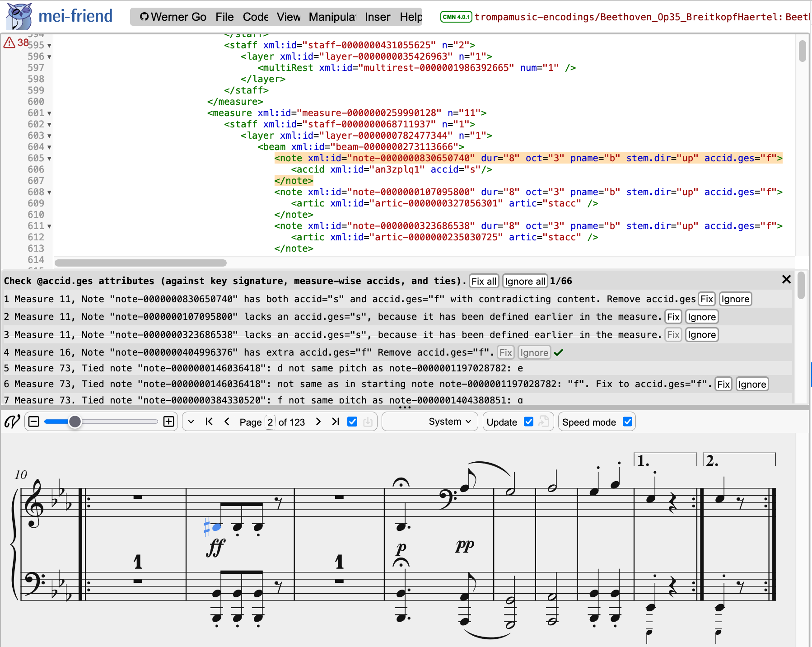The width and height of the screenshot is (812, 647).
Task: Ignore issue 6 tied note accid.ges
Action: [752, 384]
